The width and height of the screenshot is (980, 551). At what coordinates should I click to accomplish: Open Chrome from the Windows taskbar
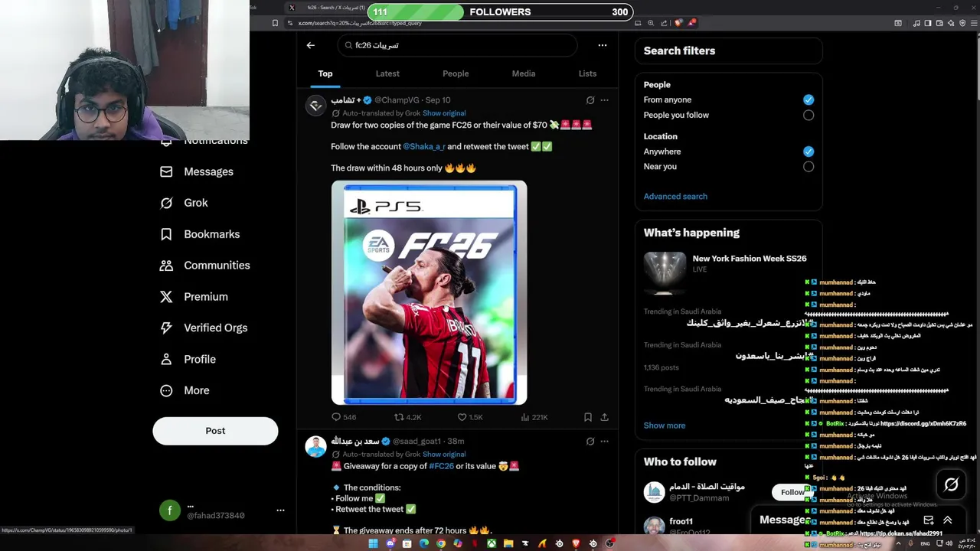point(441,543)
